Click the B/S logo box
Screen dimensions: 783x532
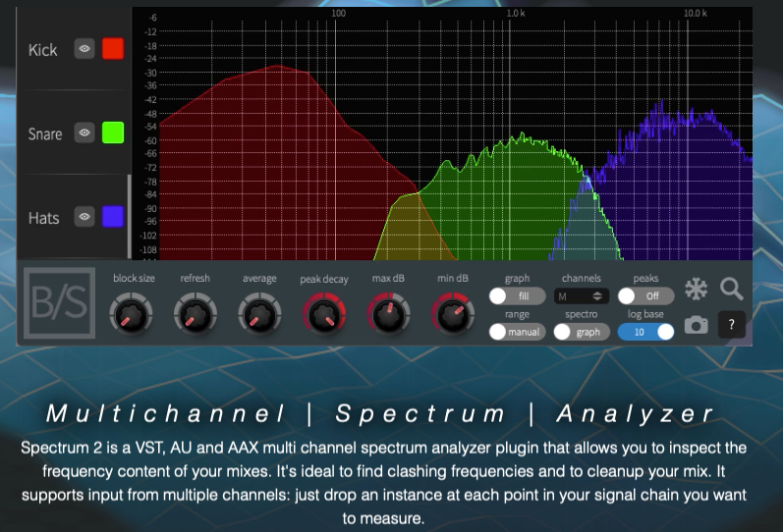pos(59,303)
